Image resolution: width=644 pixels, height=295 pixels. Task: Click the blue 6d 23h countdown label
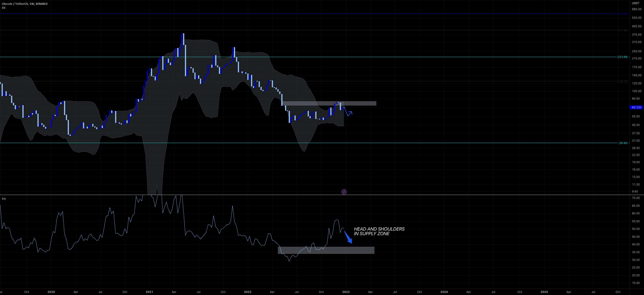tap(636, 107)
